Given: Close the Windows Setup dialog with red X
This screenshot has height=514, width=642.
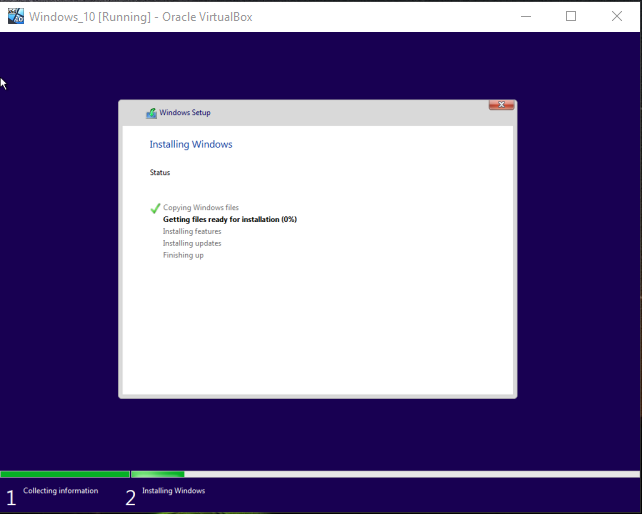Looking at the screenshot, I should pyautogui.click(x=501, y=105).
